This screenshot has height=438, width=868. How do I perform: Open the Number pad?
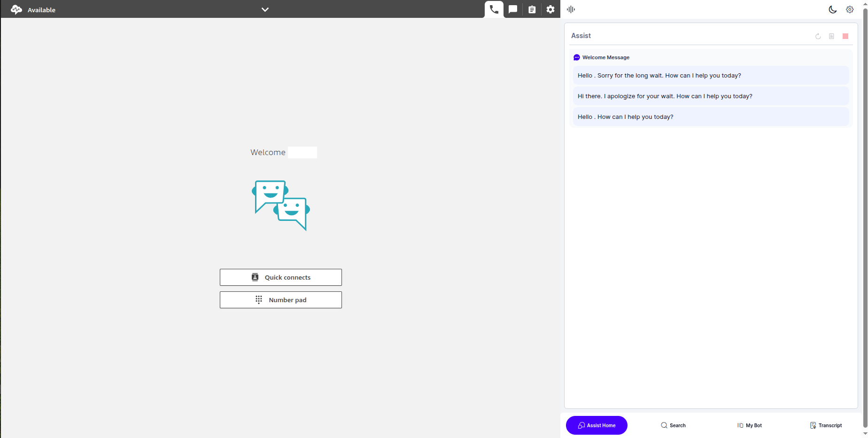(281, 300)
